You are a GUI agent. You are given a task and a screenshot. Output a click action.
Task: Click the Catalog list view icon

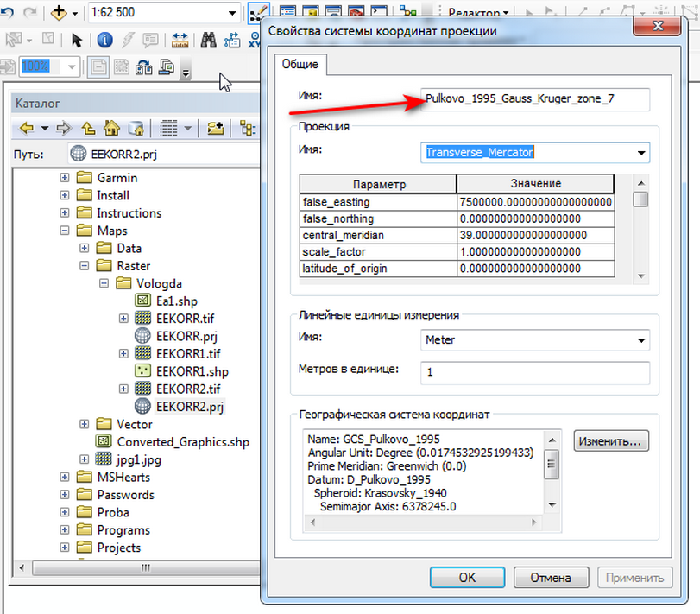[168, 129]
